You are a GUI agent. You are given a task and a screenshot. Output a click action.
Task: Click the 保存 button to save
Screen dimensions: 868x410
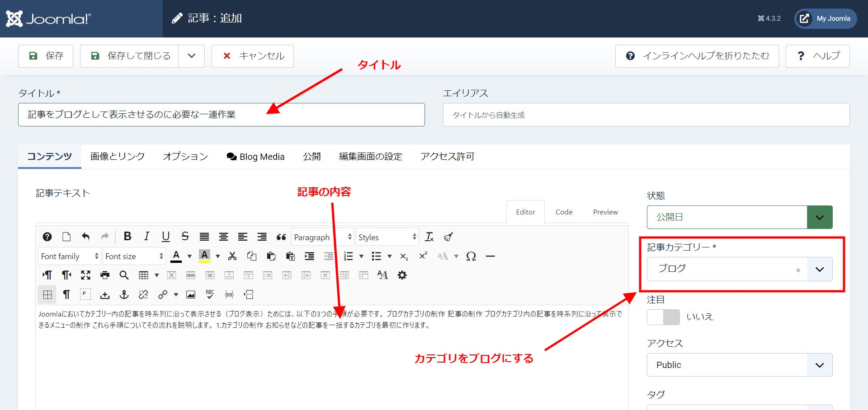pos(45,56)
